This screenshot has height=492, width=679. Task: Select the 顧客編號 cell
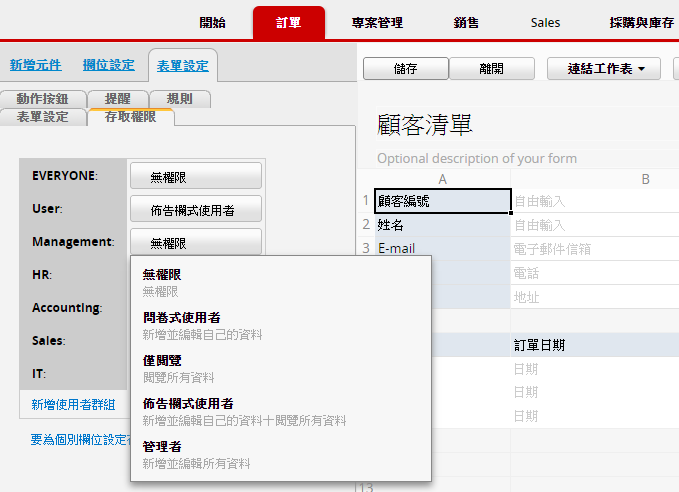point(443,201)
